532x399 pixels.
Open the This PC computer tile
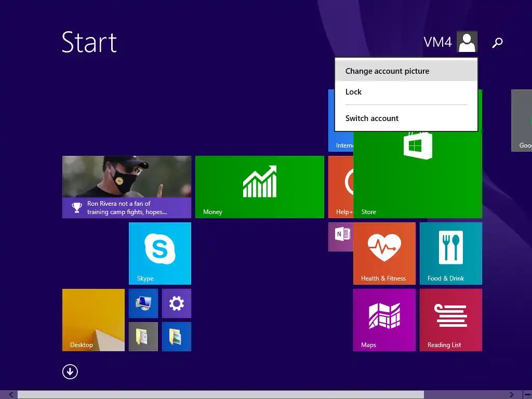tap(143, 303)
